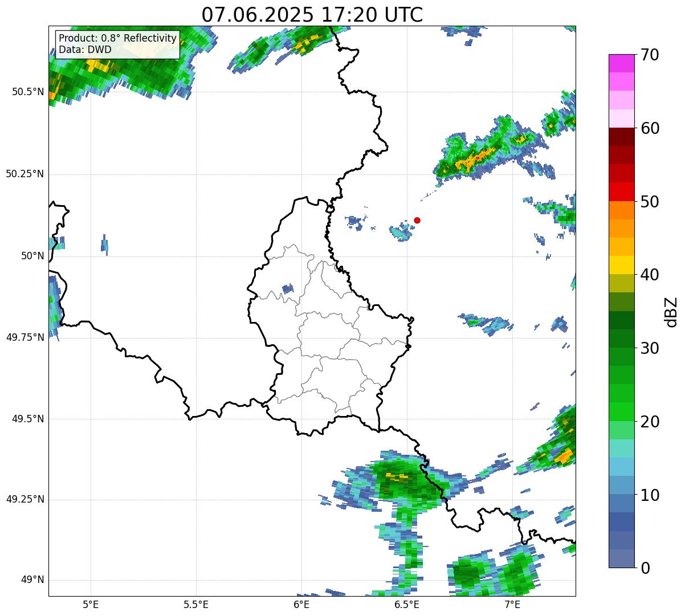Click the 50.25°N latitude label
The width and height of the screenshot is (685, 616).
(x=25, y=174)
